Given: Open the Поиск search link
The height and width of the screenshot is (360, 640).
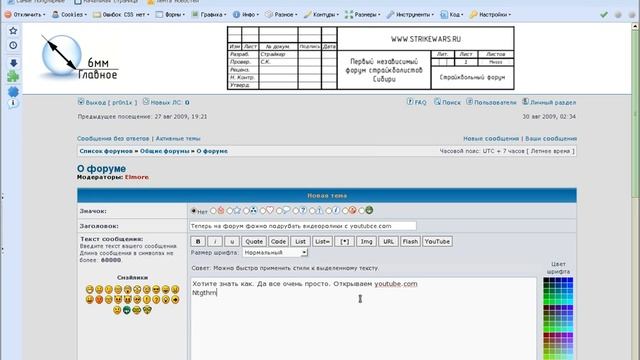Looking at the screenshot, I should point(447,102).
